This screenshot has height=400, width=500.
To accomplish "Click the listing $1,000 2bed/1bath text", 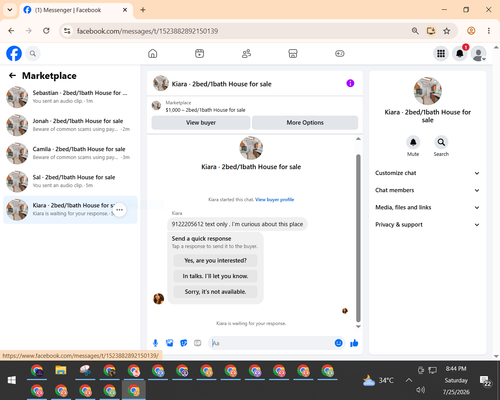I will pyautogui.click(x=205, y=110).
